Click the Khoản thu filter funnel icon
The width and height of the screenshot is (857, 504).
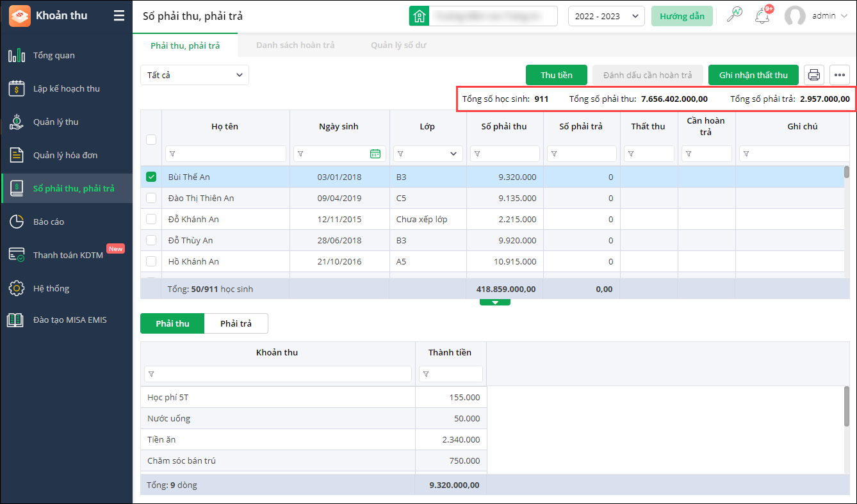point(151,374)
